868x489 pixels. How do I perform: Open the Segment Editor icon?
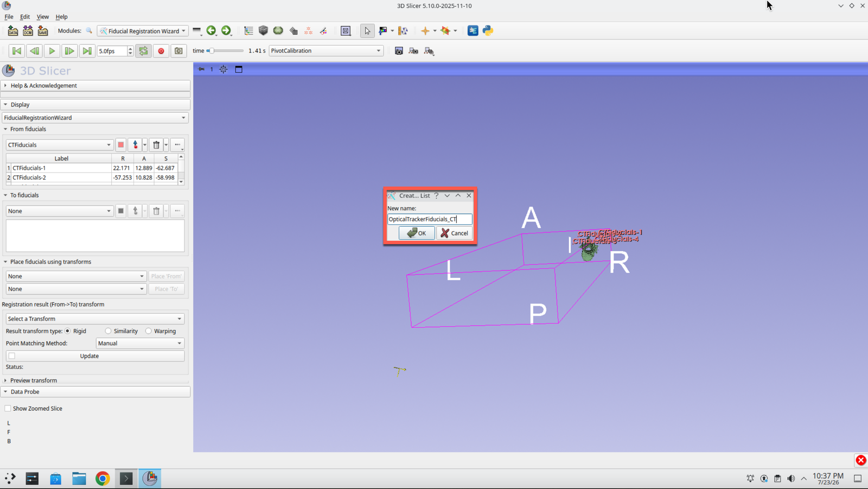[323, 31]
